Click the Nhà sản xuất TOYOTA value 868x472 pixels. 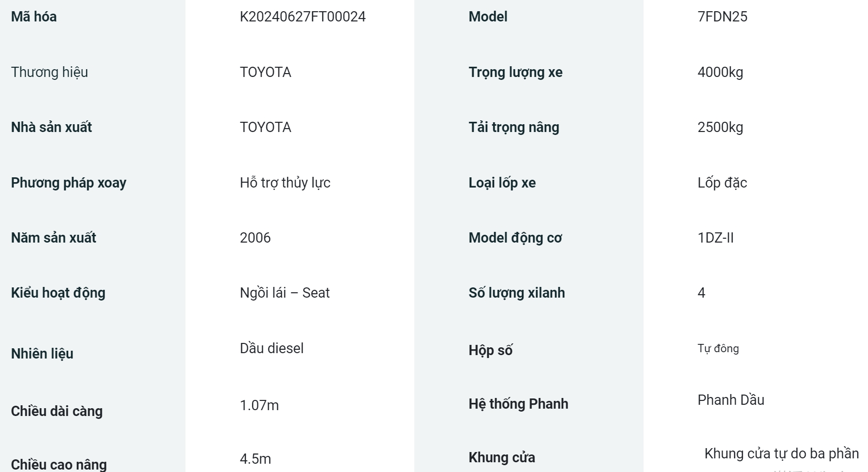coord(265,127)
